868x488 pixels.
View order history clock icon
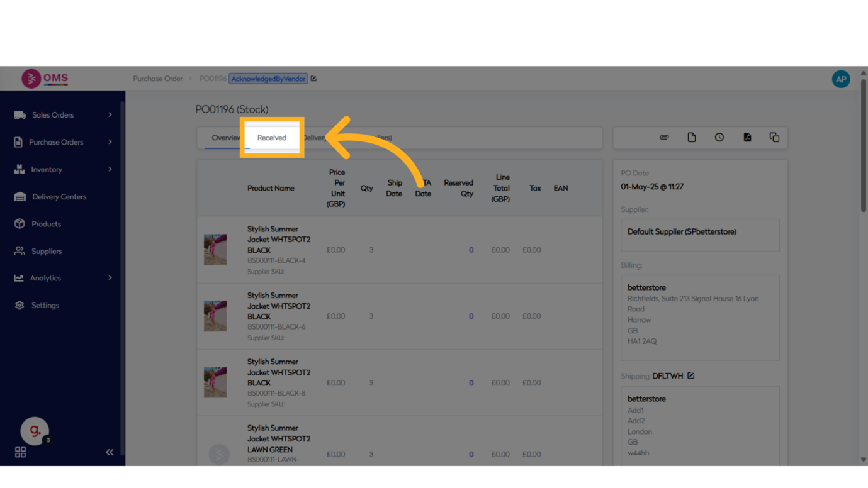[x=719, y=138]
